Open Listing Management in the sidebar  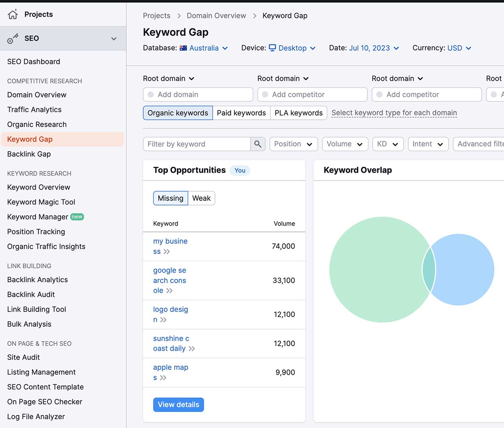click(x=42, y=372)
